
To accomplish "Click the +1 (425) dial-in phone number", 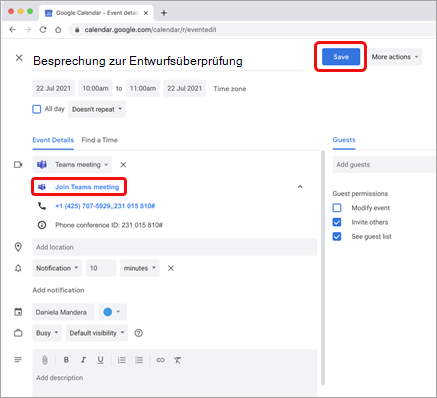I will click(x=105, y=206).
